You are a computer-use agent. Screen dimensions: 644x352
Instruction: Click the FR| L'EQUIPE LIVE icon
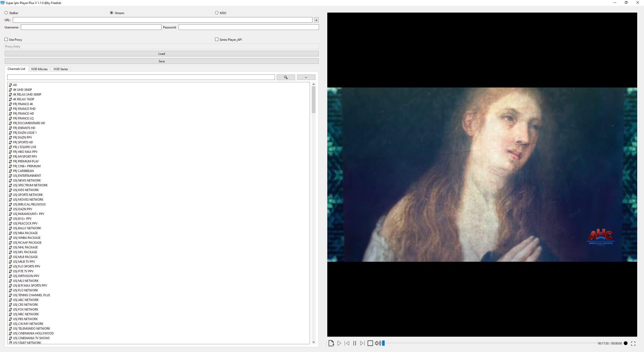point(10,147)
